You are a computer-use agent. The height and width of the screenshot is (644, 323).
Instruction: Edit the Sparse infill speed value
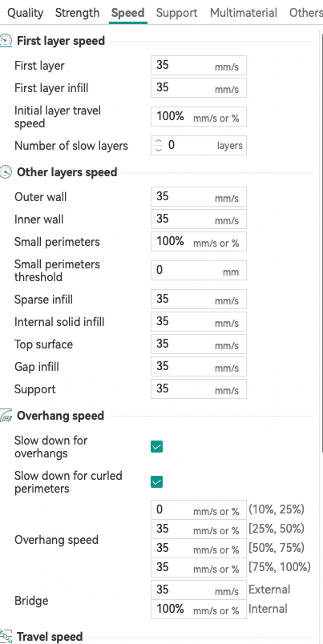click(199, 299)
